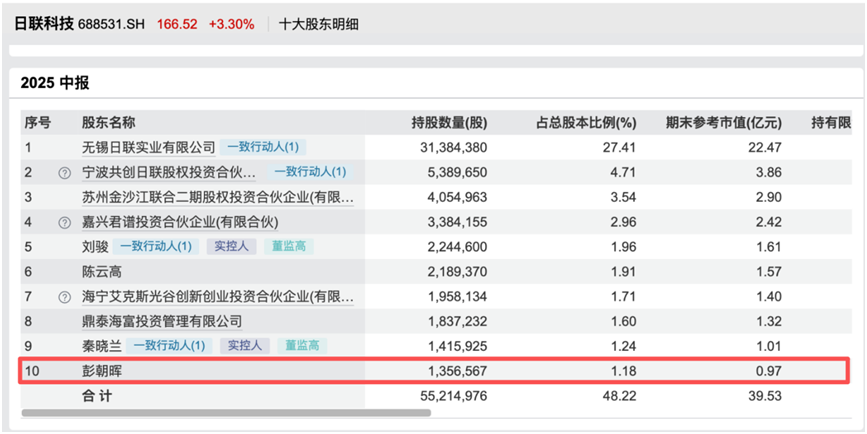Click 实控人 tag next to 刘骏
This screenshot has height=434, width=867.
point(232,247)
